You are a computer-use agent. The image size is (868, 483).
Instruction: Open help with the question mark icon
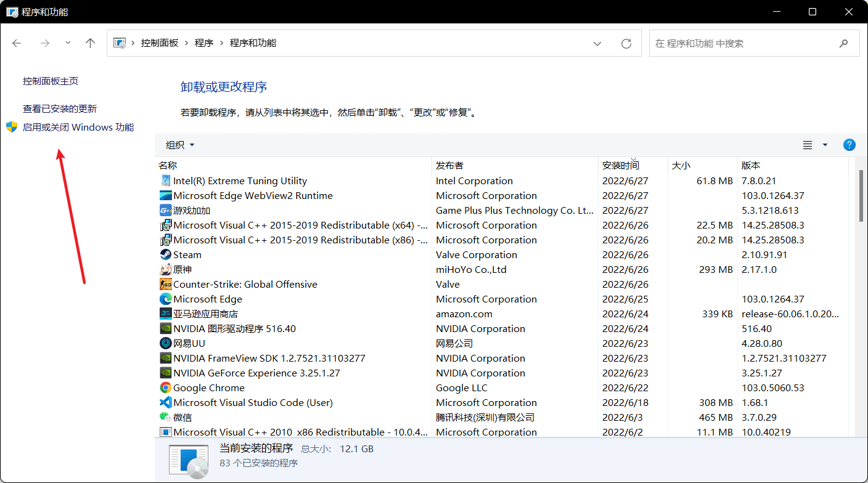coord(849,145)
